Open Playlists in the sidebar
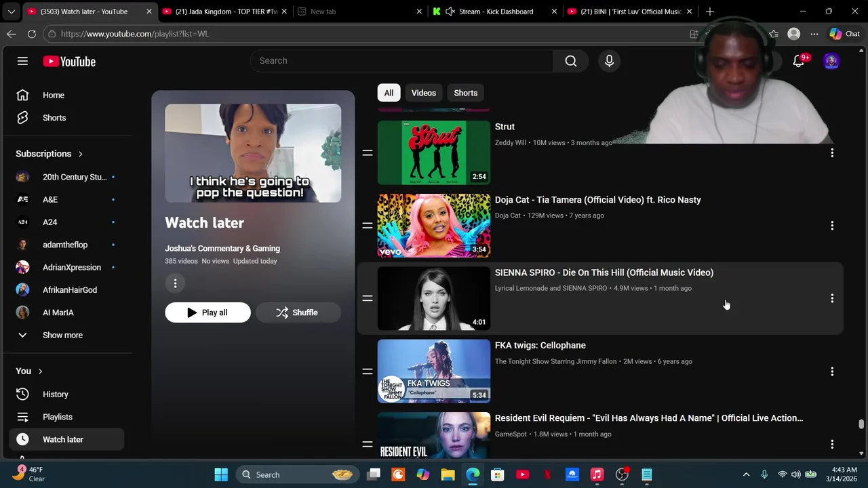The height and width of the screenshot is (488, 868). (x=66, y=417)
